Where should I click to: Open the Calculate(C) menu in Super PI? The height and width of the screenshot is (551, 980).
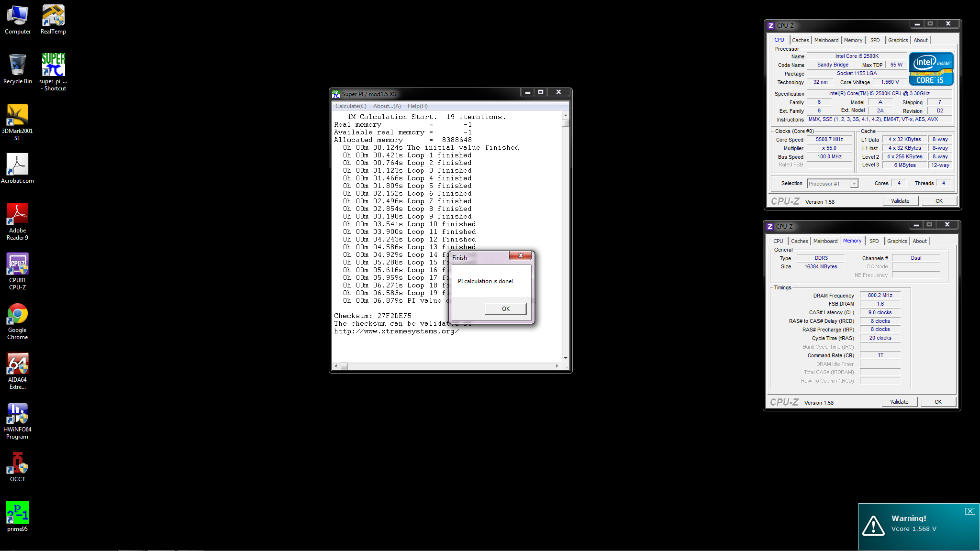point(351,106)
